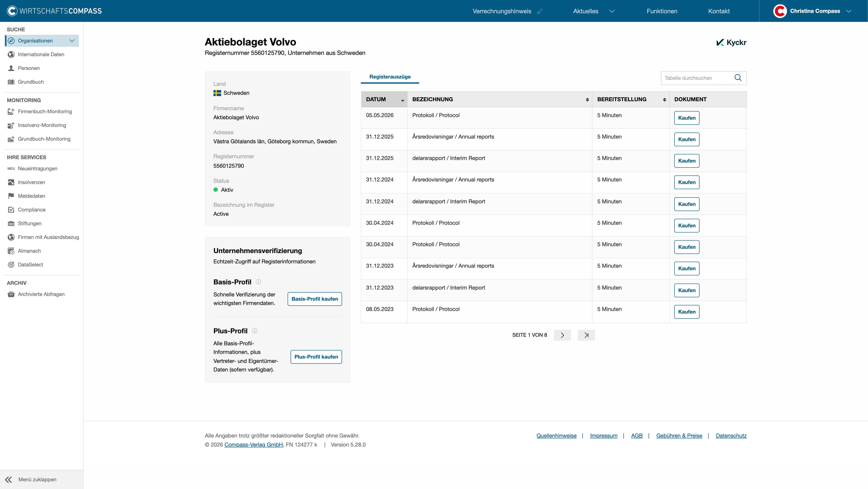Open the Aktuelles dropdown menu
868x489 pixels.
tap(594, 11)
